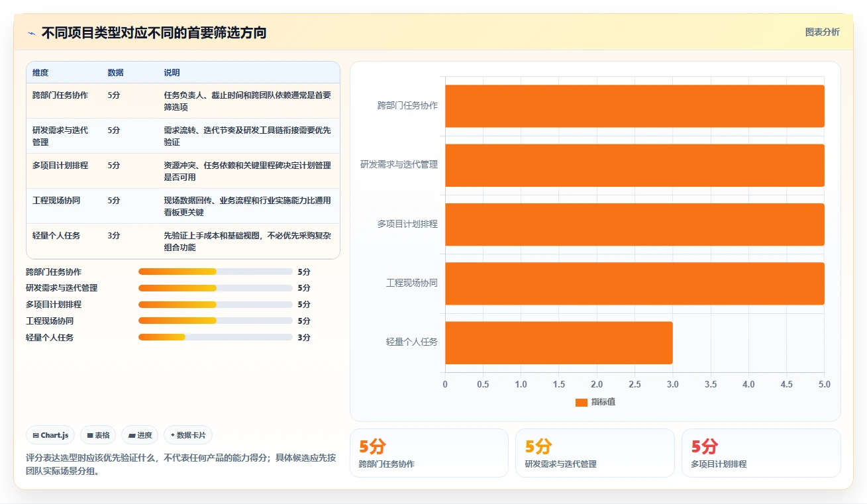Image resolution: width=867 pixels, height=504 pixels.
Task: Click the chart axis label 轻量个人任务
Action: (412, 342)
